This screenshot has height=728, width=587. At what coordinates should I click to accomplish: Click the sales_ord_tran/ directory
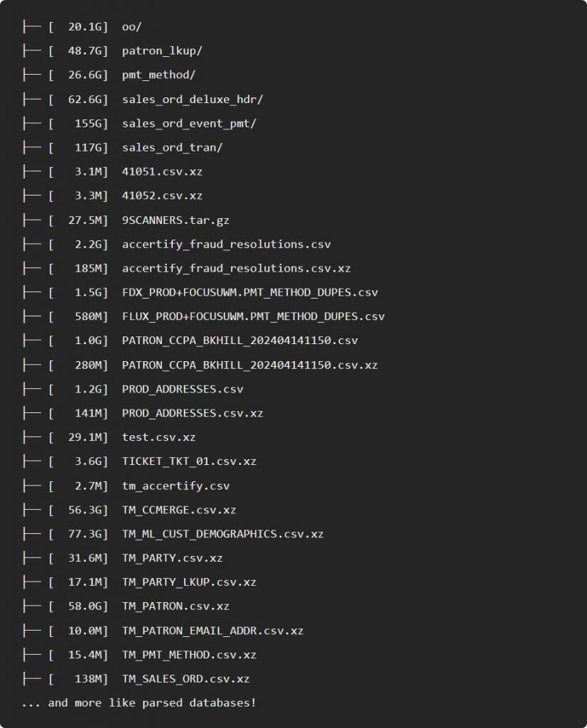tap(172, 148)
